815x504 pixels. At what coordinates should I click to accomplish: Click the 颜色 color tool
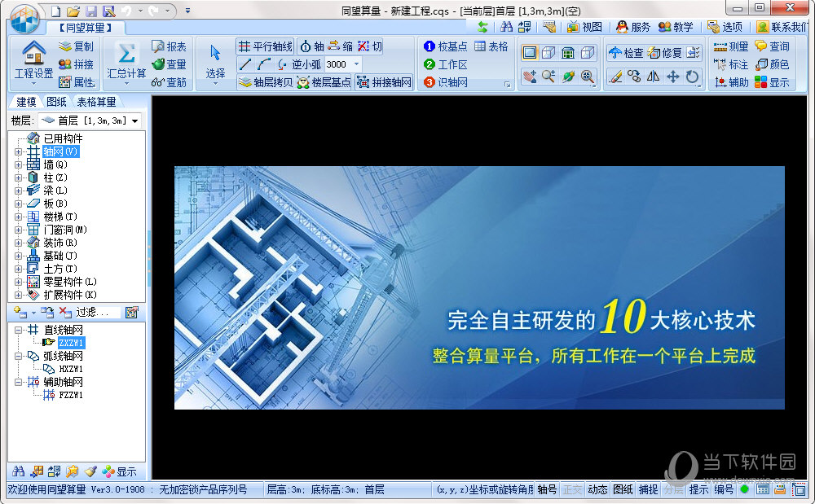tap(772, 64)
